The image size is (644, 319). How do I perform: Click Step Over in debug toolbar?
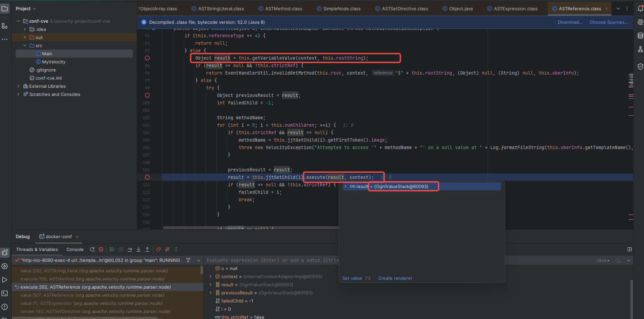pos(130,249)
